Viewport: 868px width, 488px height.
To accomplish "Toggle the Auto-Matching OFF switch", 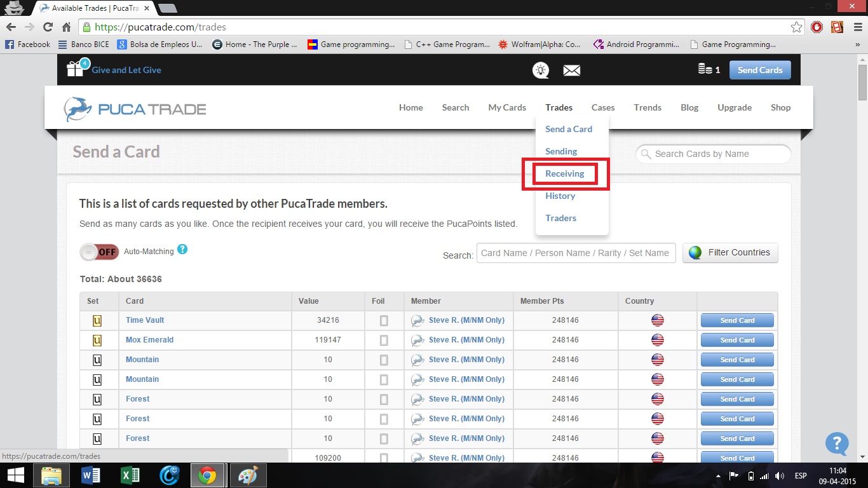I will [100, 252].
